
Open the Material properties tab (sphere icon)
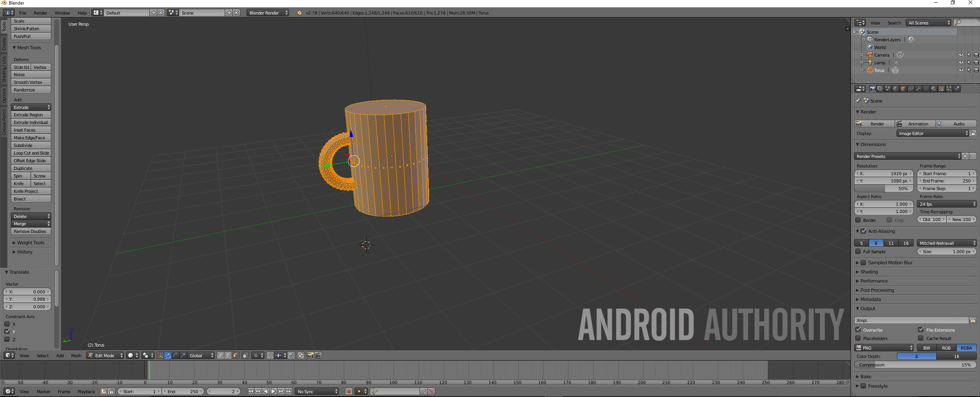point(933,88)
